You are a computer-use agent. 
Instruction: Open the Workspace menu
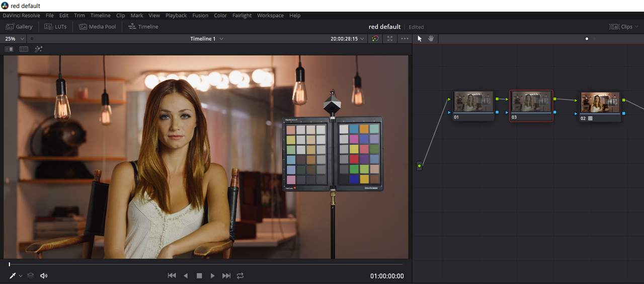(271, 16)
